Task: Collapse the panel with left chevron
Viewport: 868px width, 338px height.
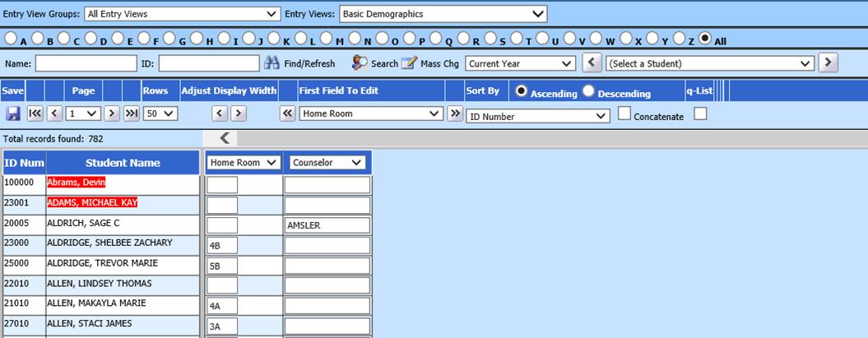Action: pyautogui.click(x=225, y=138)
